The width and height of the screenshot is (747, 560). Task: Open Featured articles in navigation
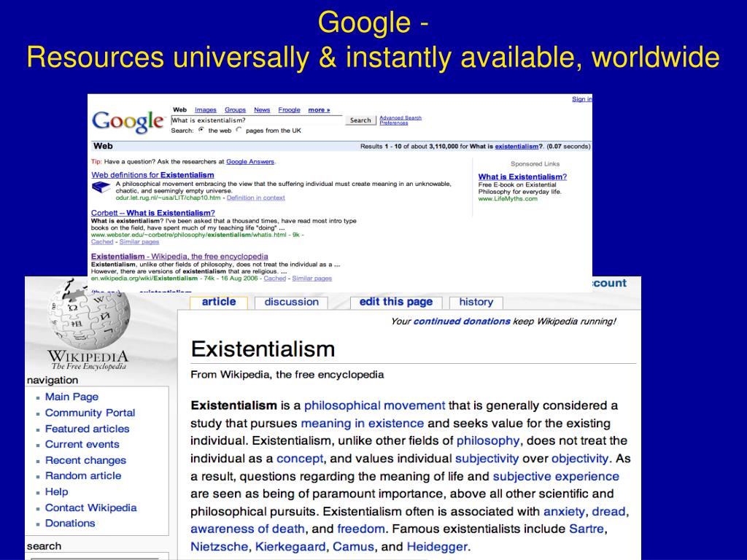pos(88,429)
